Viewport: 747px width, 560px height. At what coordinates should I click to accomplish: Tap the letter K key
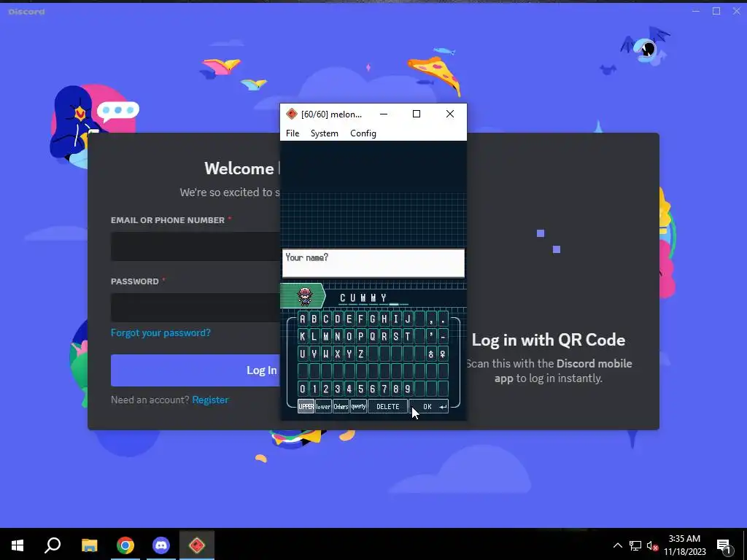tap(303, 336)
